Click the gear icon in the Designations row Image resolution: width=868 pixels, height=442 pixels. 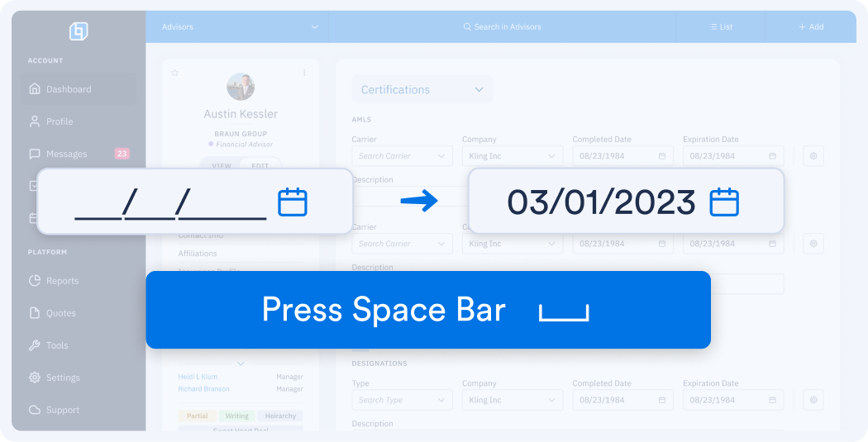(813, 400)
